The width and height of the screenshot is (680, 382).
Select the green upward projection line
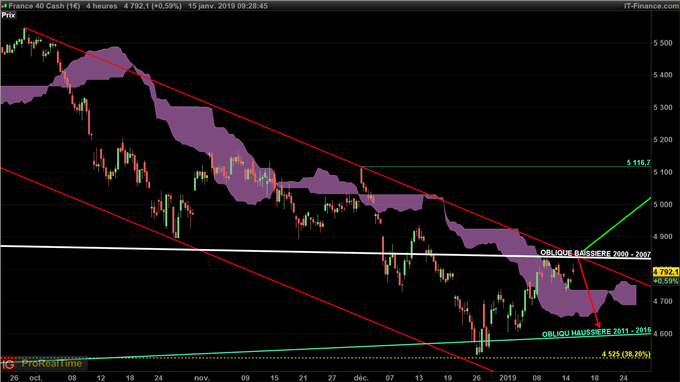[616, 225]
